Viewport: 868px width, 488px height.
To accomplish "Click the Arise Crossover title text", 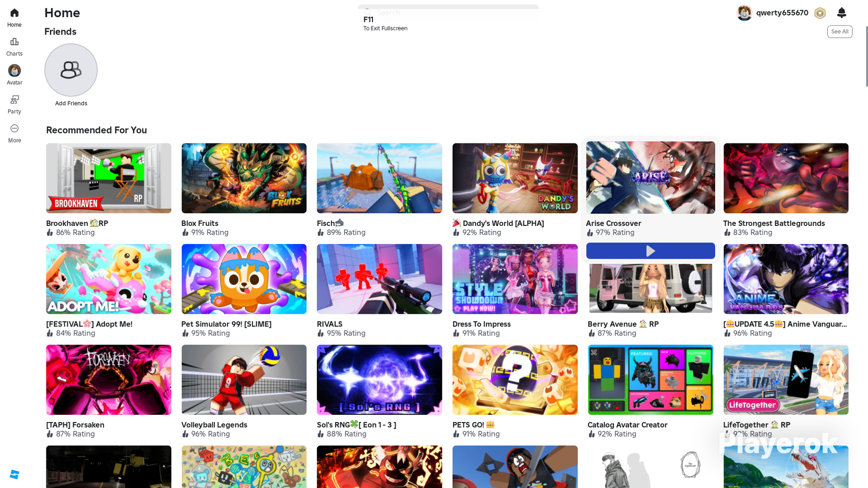I will pos(614,223).
